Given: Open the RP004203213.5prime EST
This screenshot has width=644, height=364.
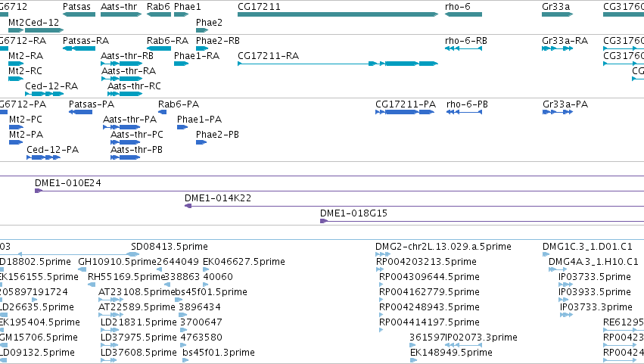Looking at the screenshot, I should (379, 270).
